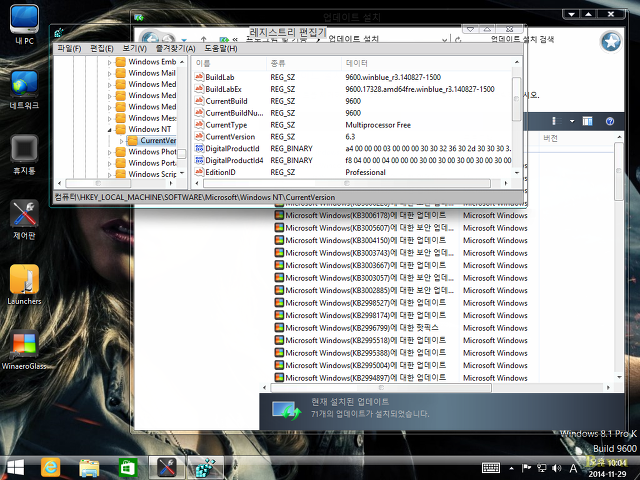
Task: Click the IME language A indicator
Action: [573, 468]
